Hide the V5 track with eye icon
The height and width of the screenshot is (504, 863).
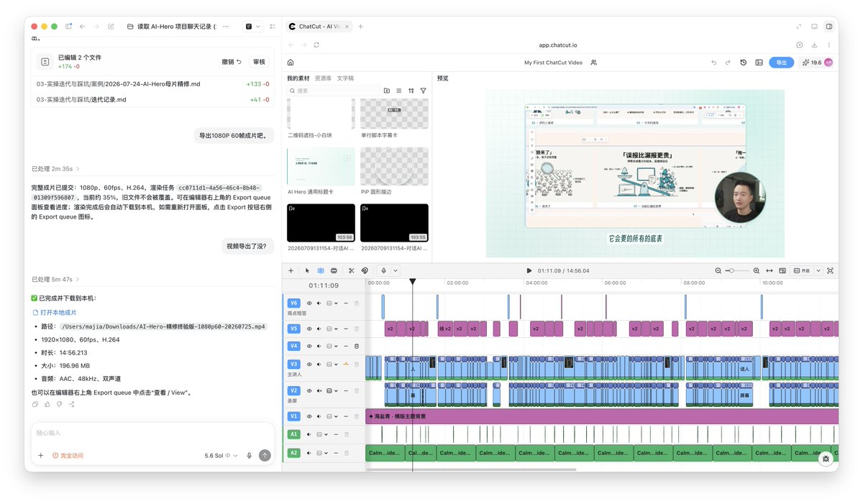(x=309, y=329)
